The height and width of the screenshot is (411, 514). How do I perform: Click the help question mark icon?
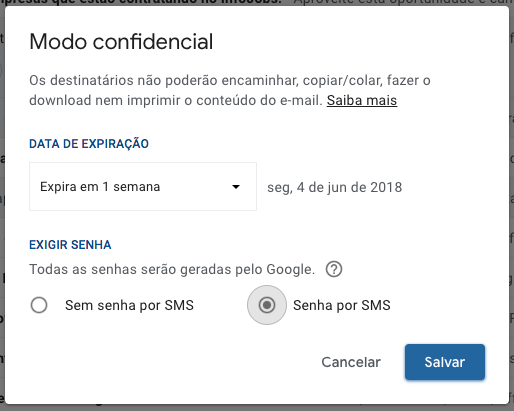(x=334, y=269)
